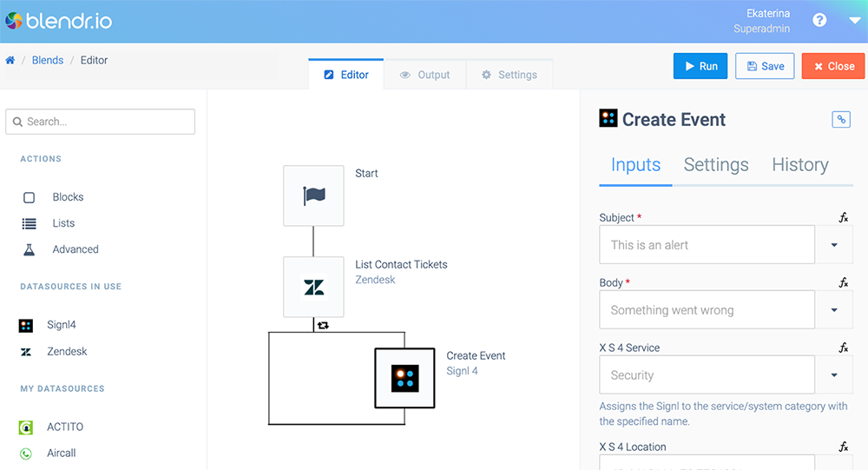Click the loop icon below Zendesk block

(x=323, y=325)
